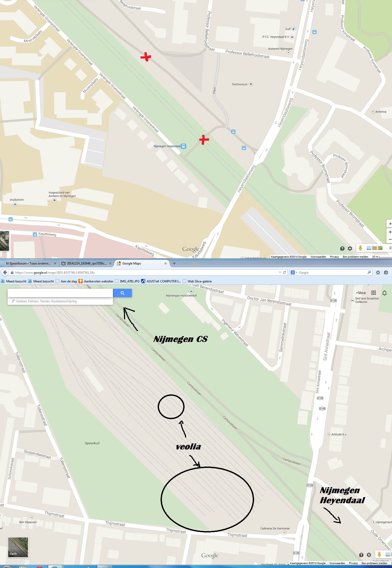Viewport: 392px width, 568px height.
Task: Click the bus stop icon beside Kapittelweg label
Action: (x=35, y=234)
